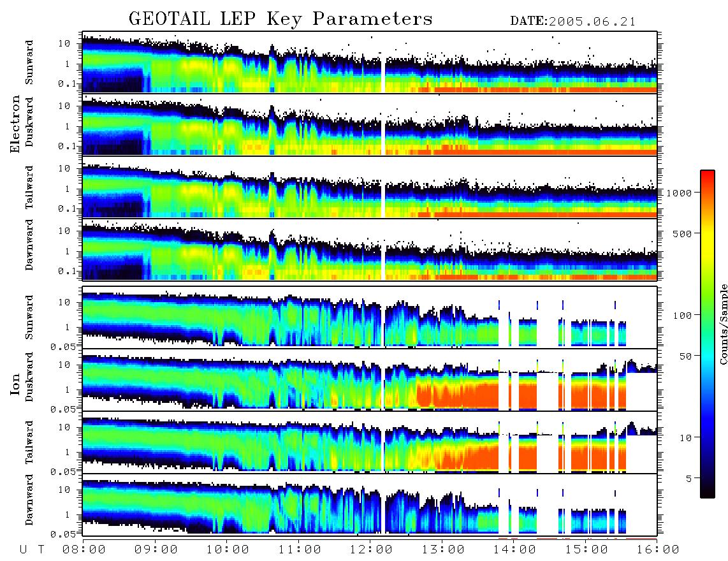Select the Electron "Sunward" axis label
This screenshot has height=561, width=728.
[29, 62]
